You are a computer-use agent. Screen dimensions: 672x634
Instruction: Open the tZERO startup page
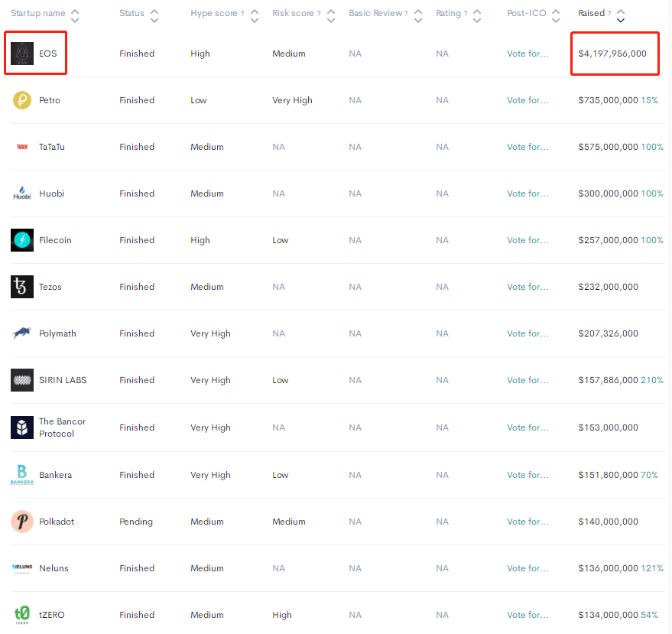(51, 615)
